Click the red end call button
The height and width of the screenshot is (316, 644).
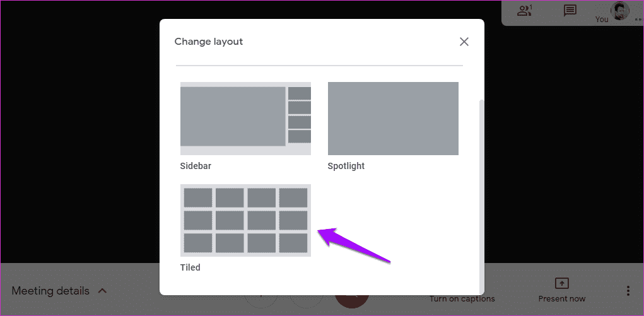click(x=352, y=301)
